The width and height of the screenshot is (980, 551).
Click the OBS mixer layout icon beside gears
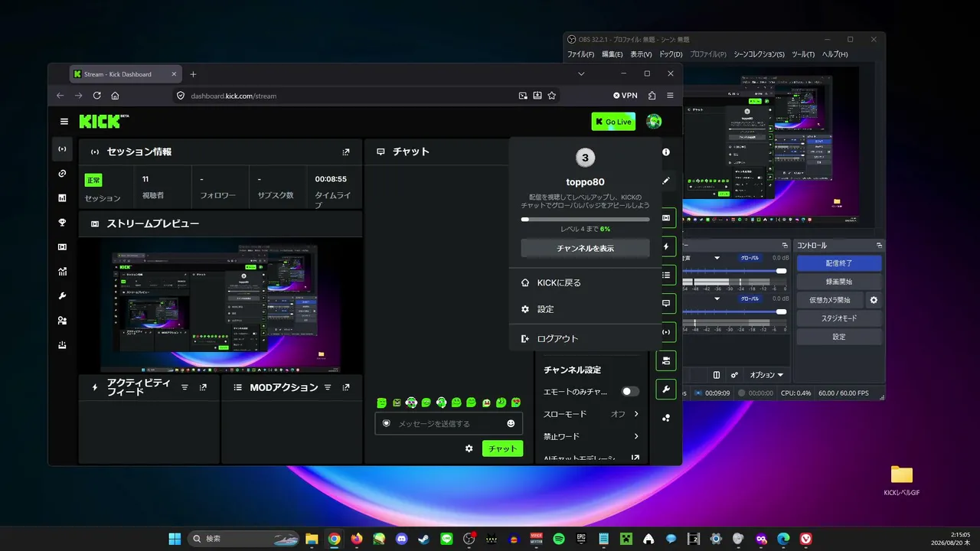tap(717, 375)
